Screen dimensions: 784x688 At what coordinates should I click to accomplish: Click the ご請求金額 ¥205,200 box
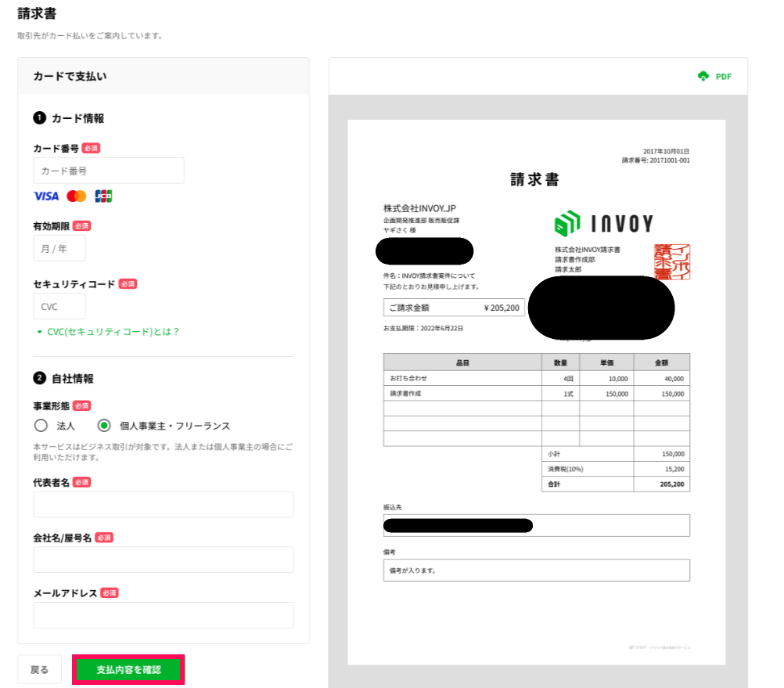coord(454,308)
